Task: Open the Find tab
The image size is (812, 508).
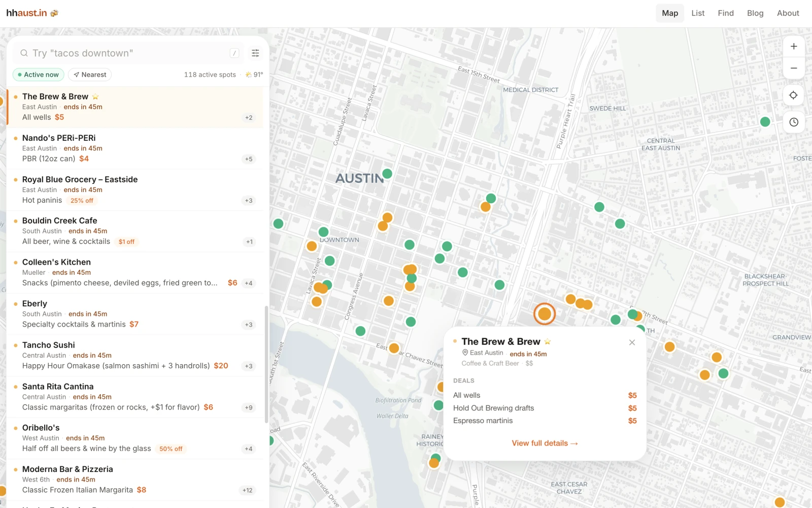Action: pyautogui.click(x=726, y=13)
